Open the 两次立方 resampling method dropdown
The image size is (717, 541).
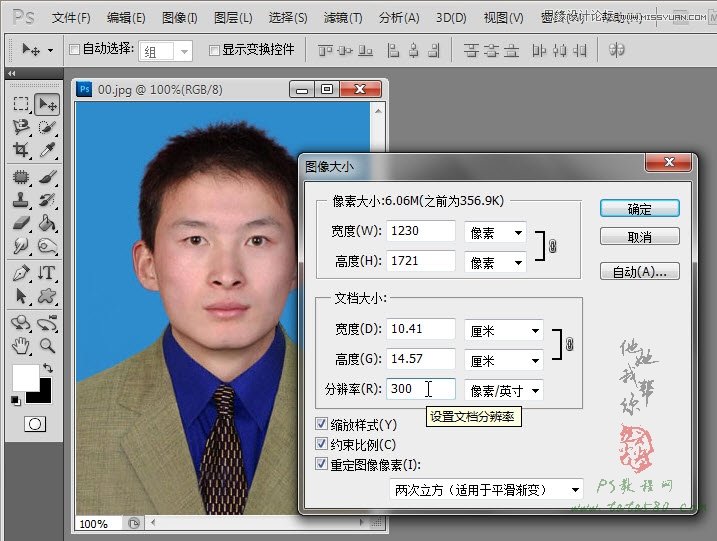[486, 490]
